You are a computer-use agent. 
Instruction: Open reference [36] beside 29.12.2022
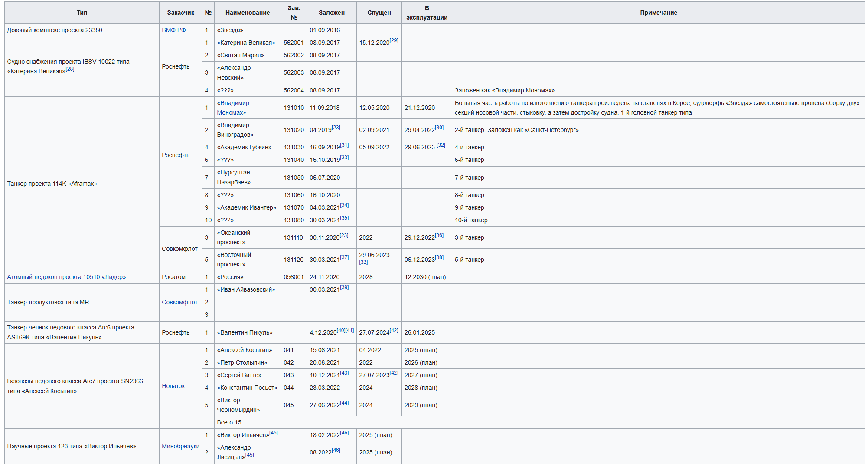[x=439, y=235]
